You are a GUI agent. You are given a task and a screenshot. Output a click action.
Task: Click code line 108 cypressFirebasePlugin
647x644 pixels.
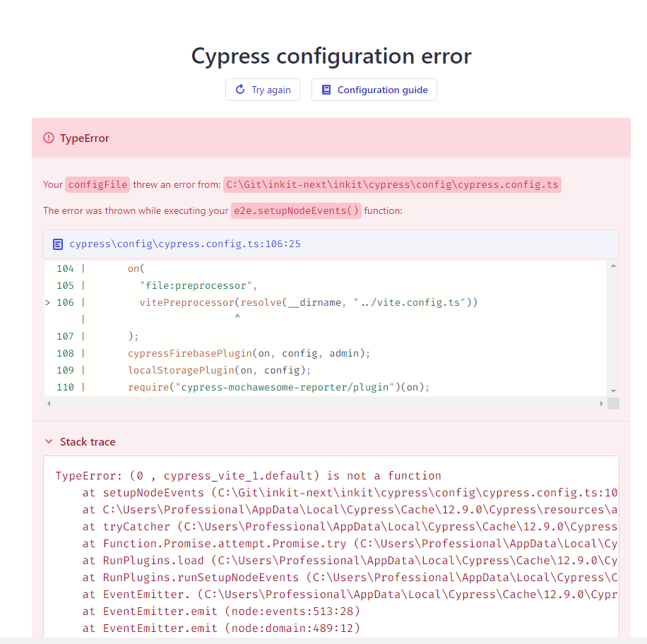click(x=249, y=353)
